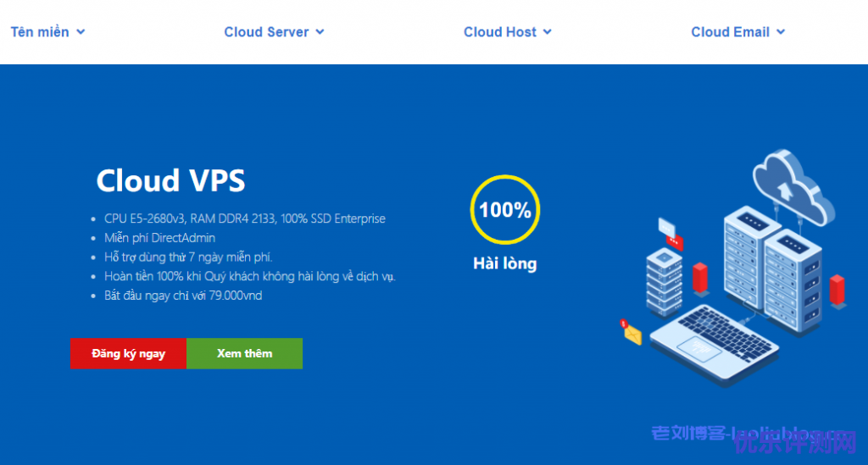868x465 pixels.
Task: Click the Miễn phí DirectAdmin bullet text
Action: [x=159, y=237]
